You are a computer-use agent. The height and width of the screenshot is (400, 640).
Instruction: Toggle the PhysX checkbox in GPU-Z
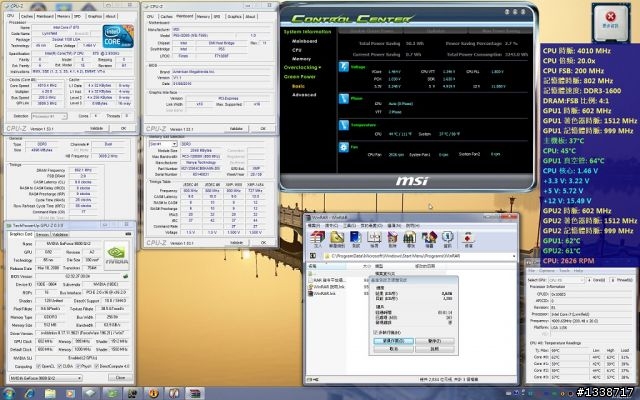point(77,367)
